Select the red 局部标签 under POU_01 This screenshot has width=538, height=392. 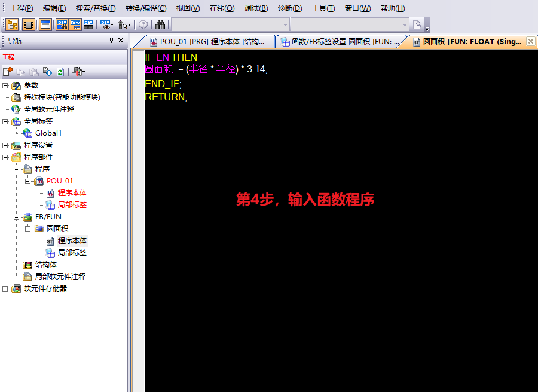tap(72, 205)
